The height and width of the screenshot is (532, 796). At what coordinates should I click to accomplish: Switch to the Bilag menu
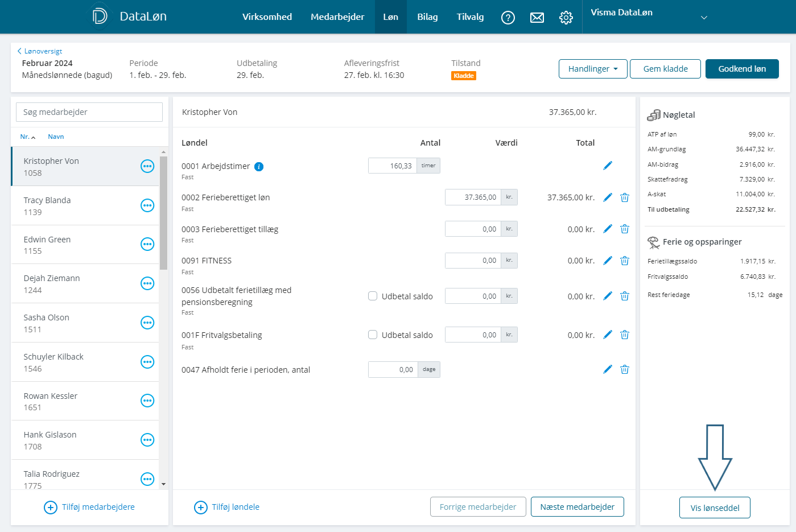427,17
